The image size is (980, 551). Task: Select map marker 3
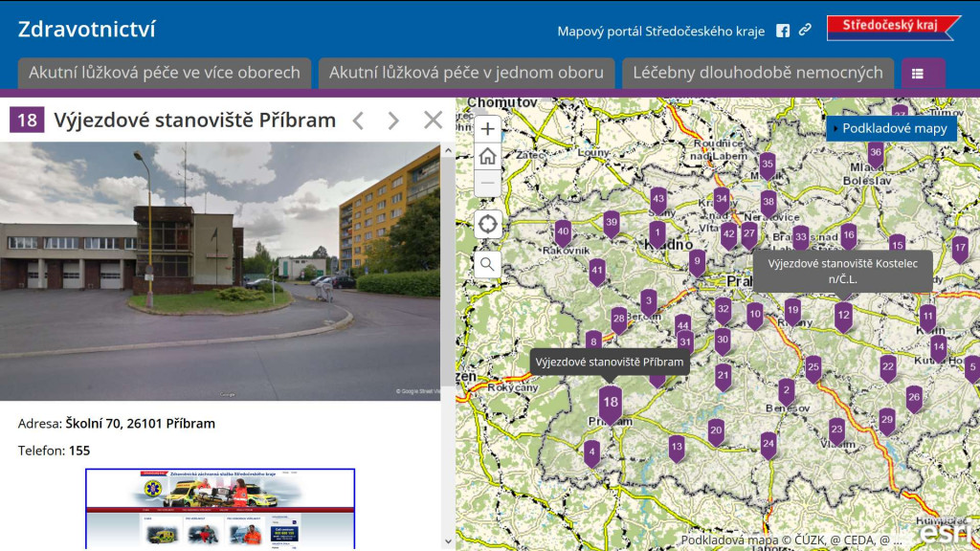(x=649, y=303)
